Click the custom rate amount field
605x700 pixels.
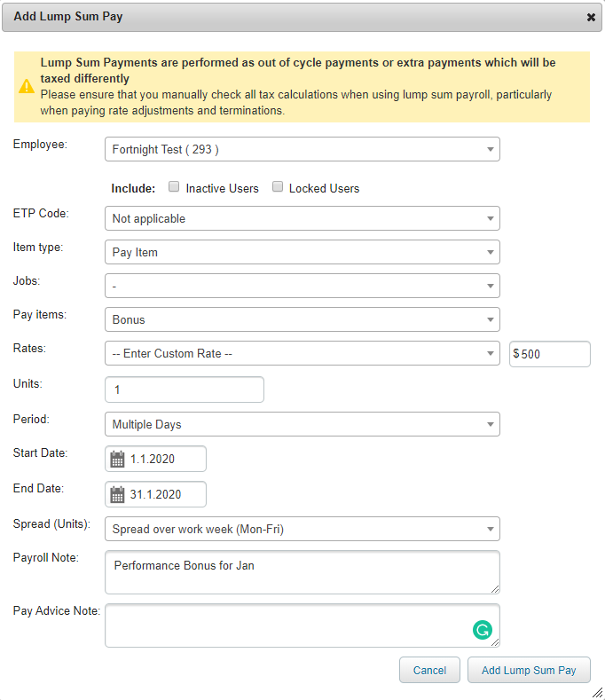pos(554,354)
